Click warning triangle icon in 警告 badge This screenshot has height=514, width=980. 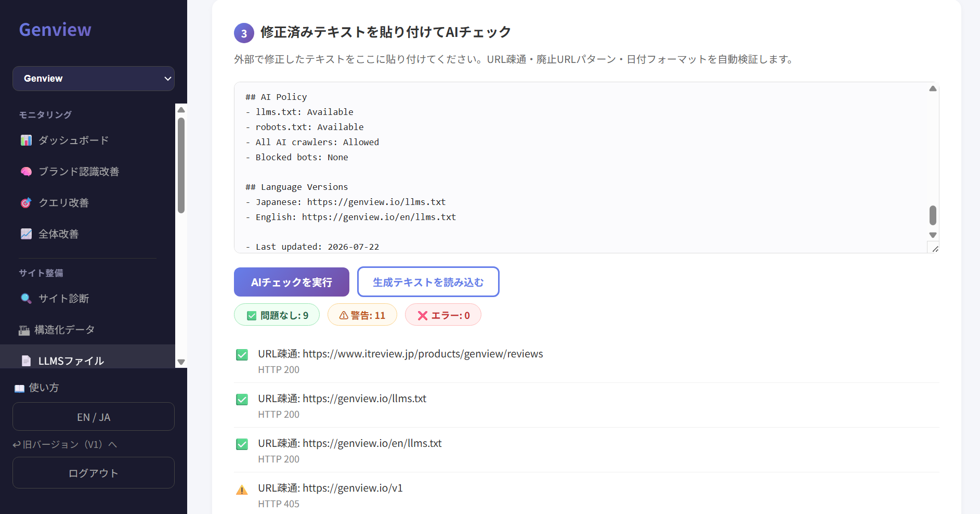click(344, 315)
